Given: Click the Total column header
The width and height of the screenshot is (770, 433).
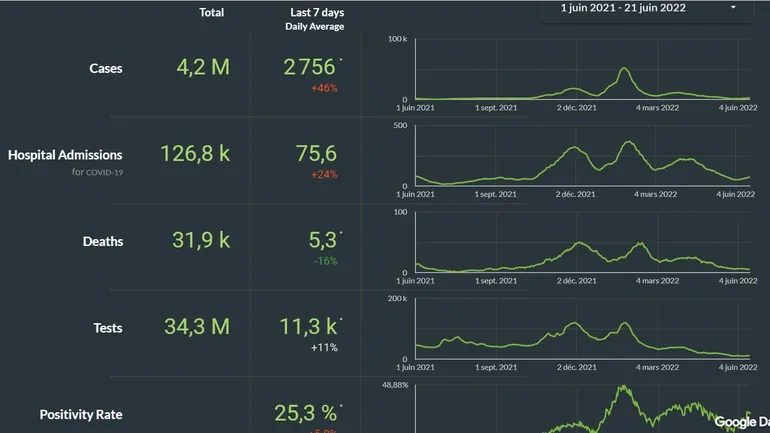Looking at the screenshot, I should tap(211, 13).
